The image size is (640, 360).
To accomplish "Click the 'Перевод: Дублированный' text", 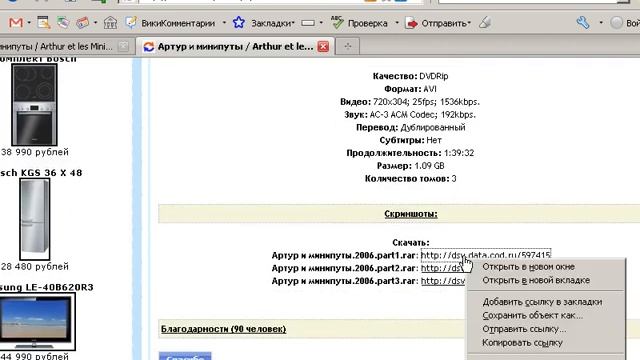I will pyautogui.click(x=410, y=127).
